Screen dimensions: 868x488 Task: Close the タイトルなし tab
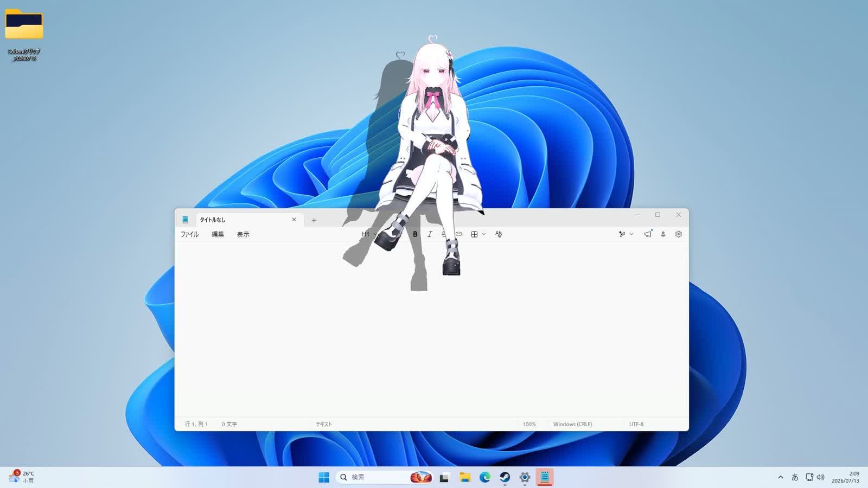coord(294,220)
